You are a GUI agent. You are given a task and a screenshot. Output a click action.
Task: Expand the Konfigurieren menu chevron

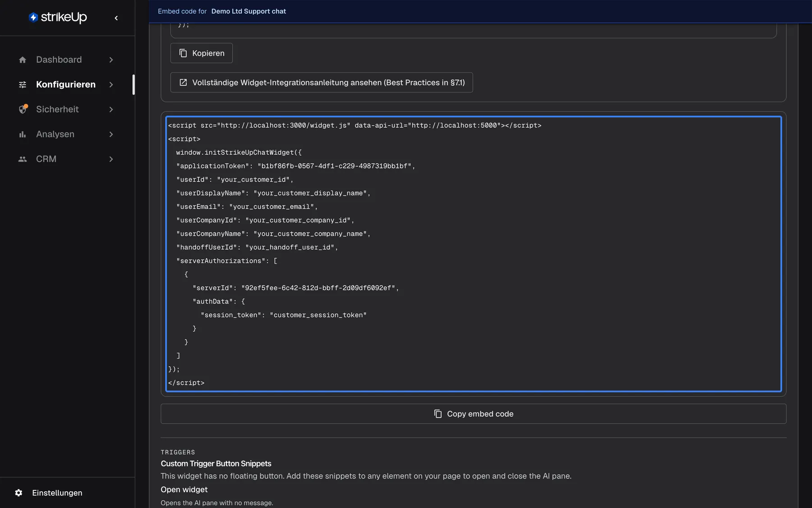(x=111, y=84)
